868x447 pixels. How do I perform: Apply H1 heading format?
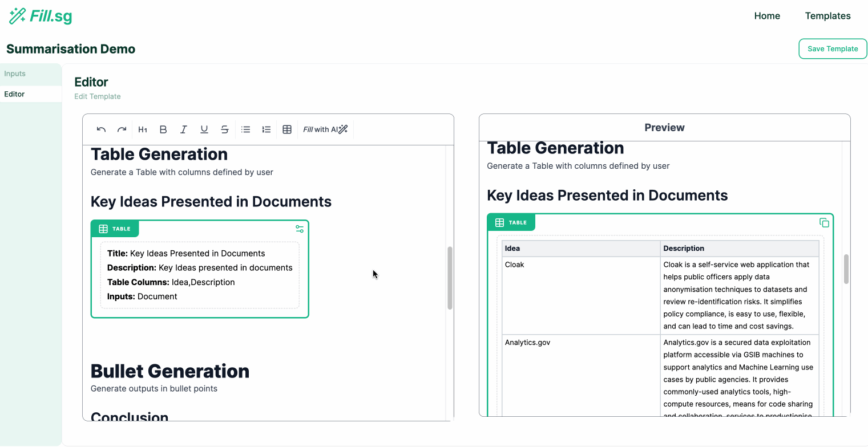coord(143,129)
